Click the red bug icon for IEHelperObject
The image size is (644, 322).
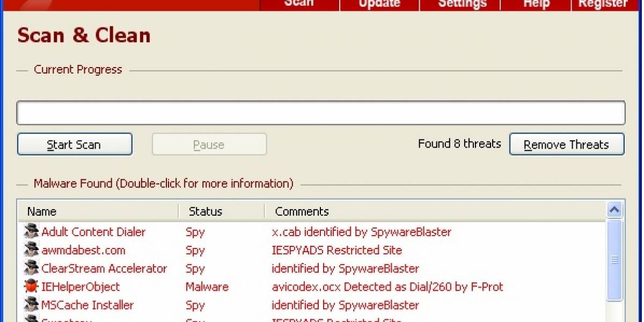[32, 287]
